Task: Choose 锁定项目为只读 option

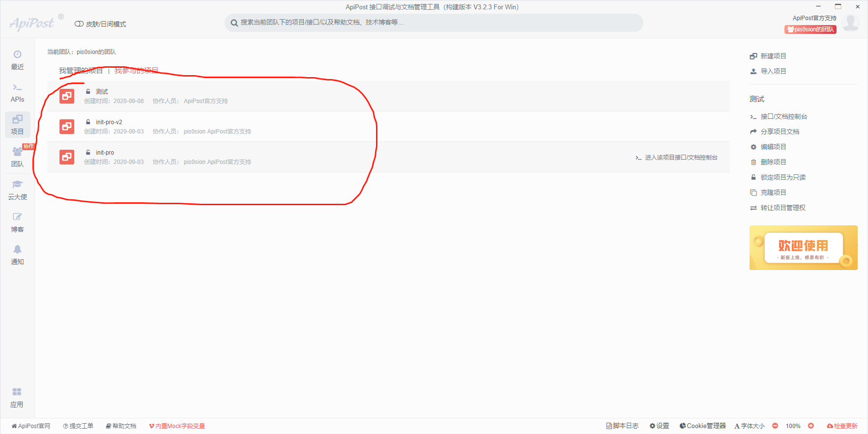Action: [x=778, y=177]
